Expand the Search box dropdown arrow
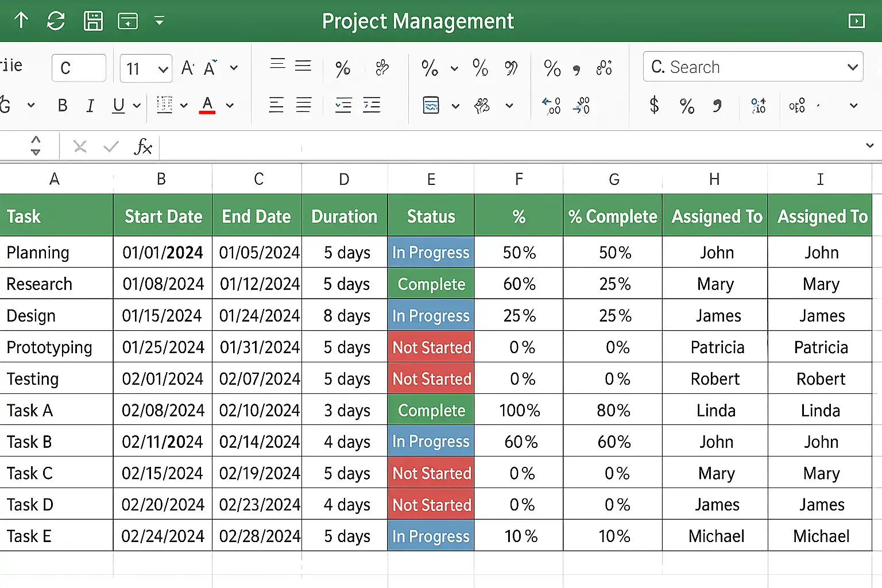 tap(853, 67)
